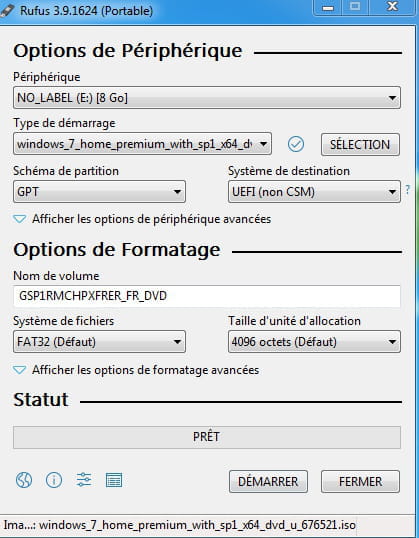This screenshot has width=419, height=538.
Task: Open the Type de démarrage dropdown
Action: tap(142, 144)
